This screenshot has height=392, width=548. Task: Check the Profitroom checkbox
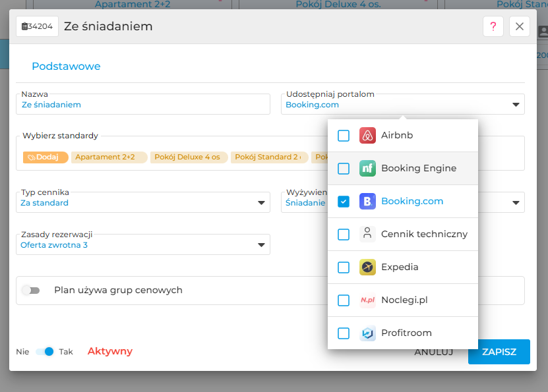[x=344, y=333]
